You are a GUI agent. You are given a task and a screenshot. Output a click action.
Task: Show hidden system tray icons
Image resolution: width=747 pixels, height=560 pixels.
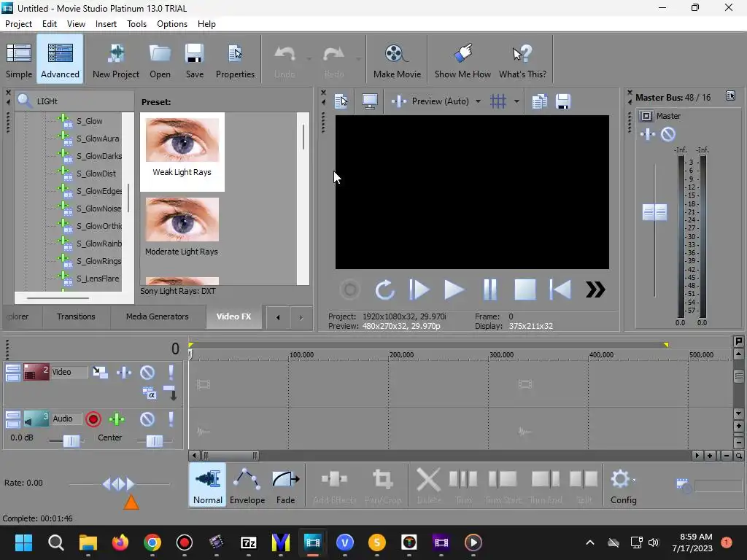click(x=589, y=542)
